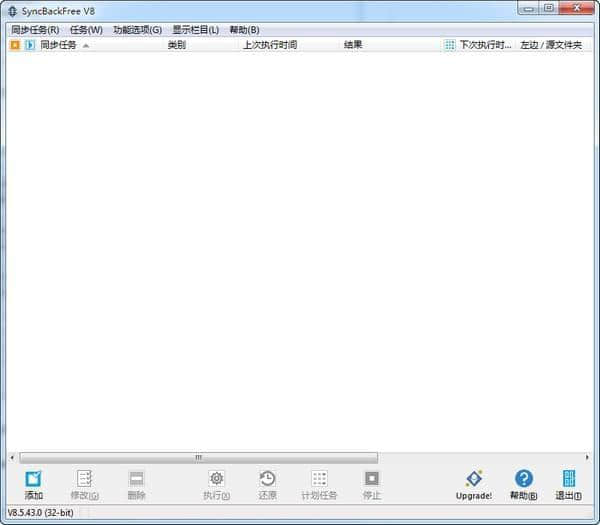Click the Upgrade! diamond icon
The image size is (600, 525).
point(474,478)
